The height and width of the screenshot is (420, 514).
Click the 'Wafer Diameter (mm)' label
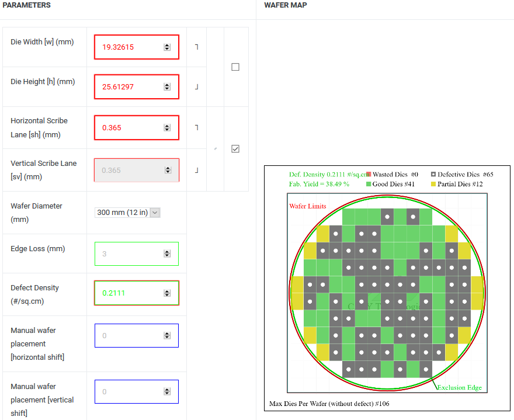(x=36, y=213)
